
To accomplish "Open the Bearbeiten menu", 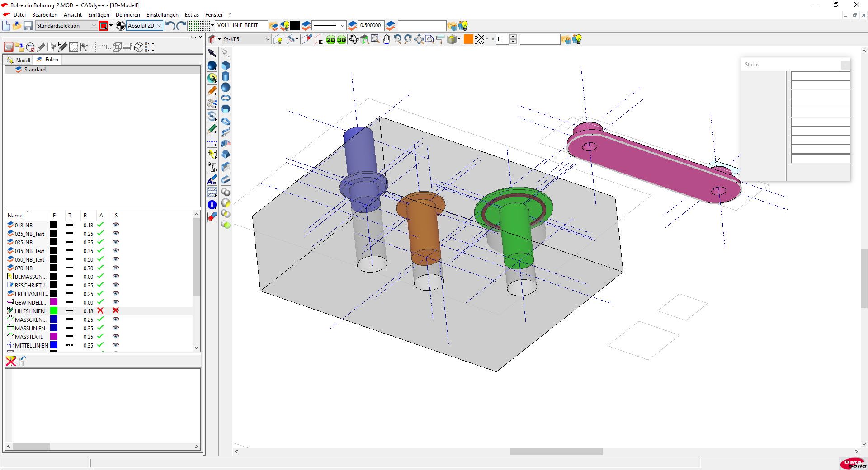I will click(x=45, y=15).
